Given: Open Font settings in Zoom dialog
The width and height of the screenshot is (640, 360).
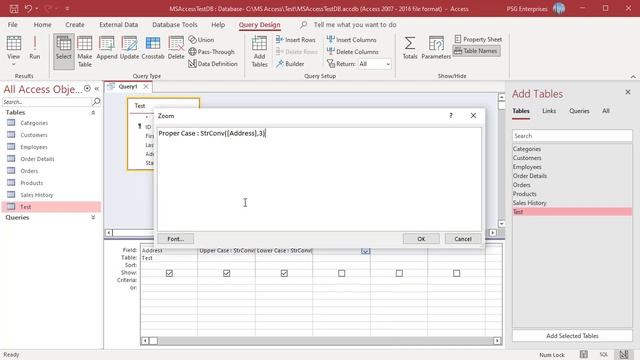Looking at the screenshot, I should 176,239.
